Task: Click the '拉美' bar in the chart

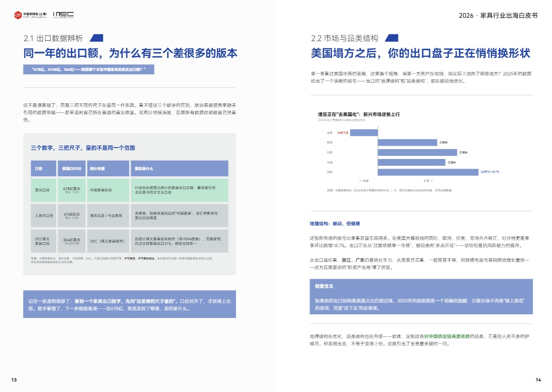Action: click(418, 152)
